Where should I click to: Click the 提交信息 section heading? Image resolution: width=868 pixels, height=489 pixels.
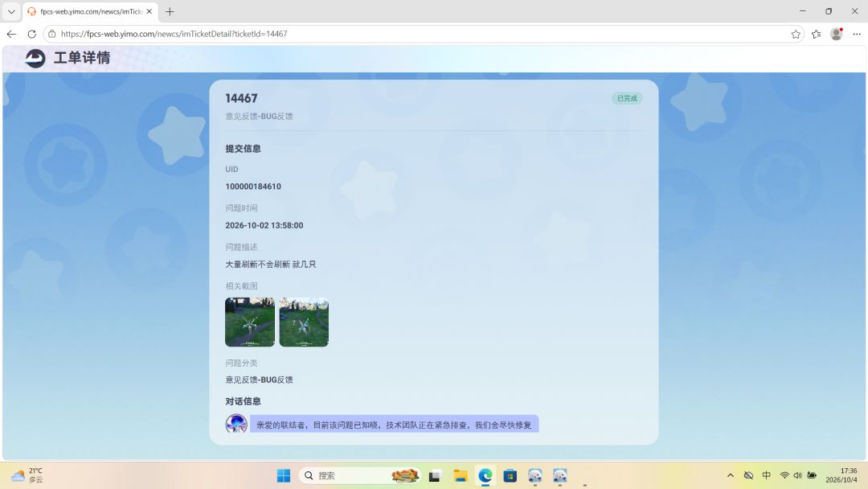coord(243,149)
